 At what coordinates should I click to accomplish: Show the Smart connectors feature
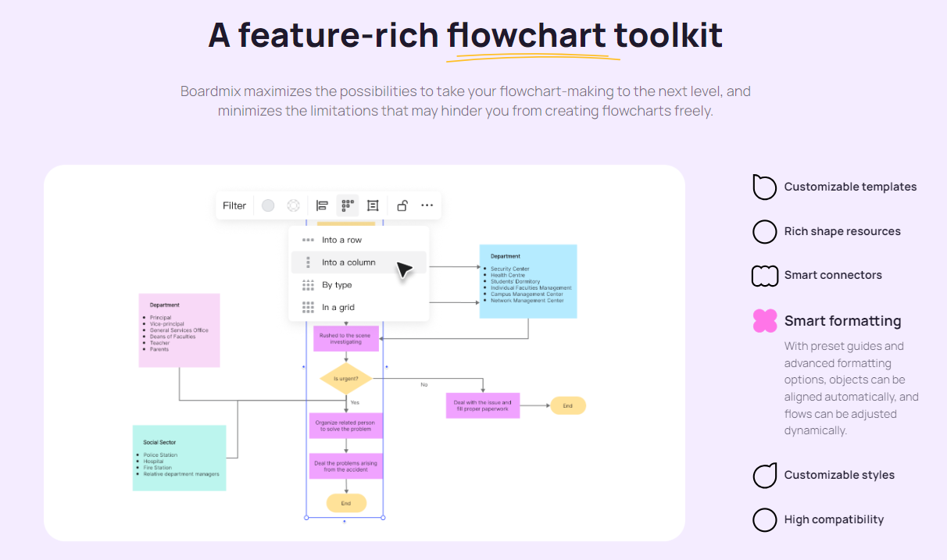[817, 275]
